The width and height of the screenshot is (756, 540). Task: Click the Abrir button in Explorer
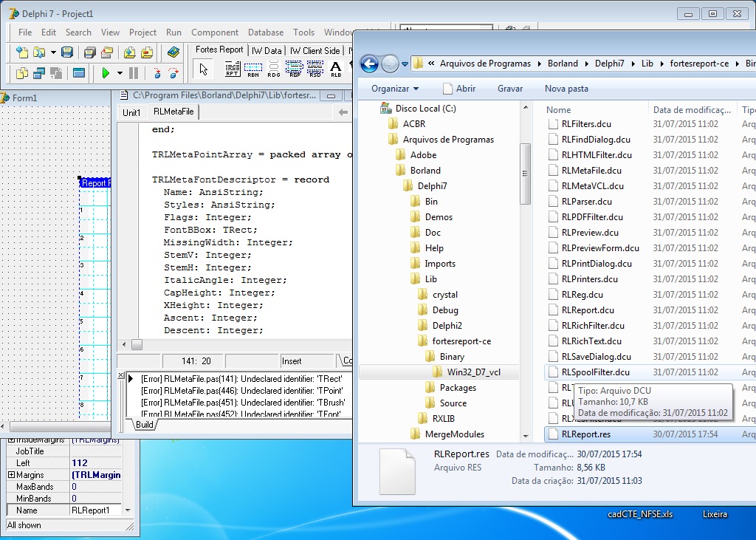coord(459,89)
